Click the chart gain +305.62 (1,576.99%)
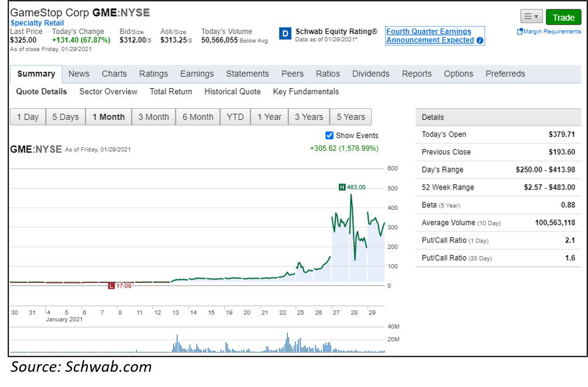Viewport: 588px width, 387px height. click(x=344, y=148)
